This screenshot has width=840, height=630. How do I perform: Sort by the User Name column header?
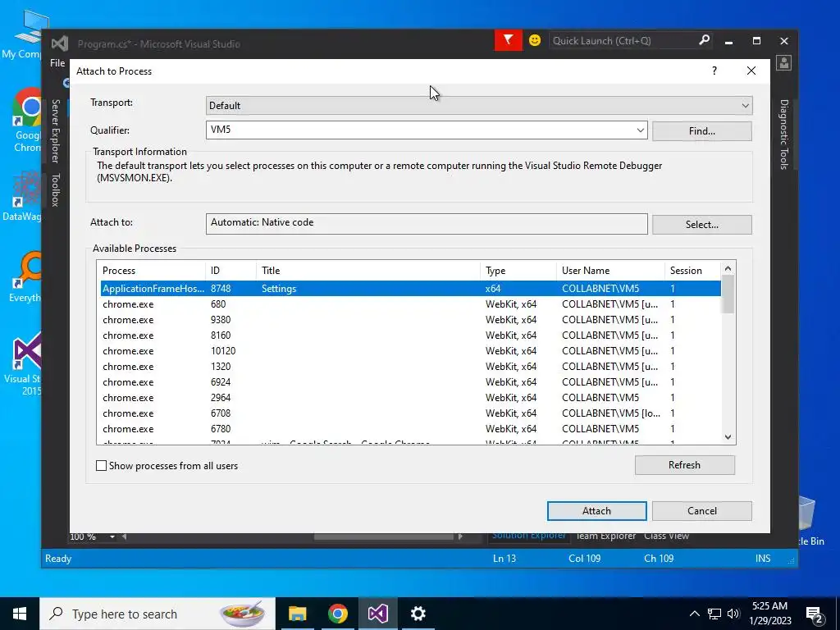pyautogui.click(x=610, y=271)
